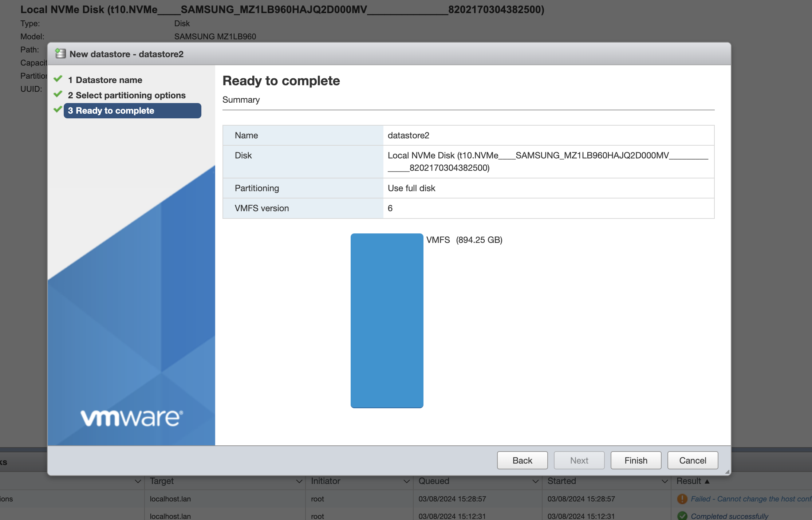Click the VMware logo

point(131,418)
